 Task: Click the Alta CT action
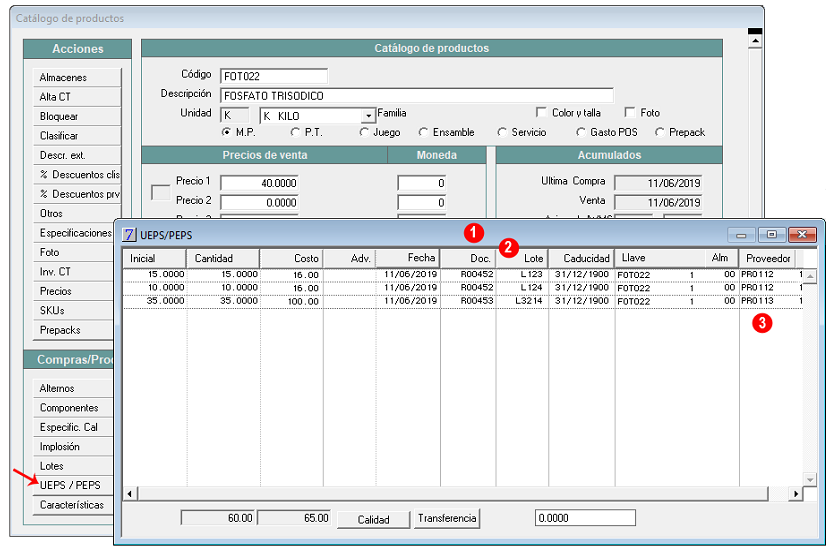coord(77,97)
